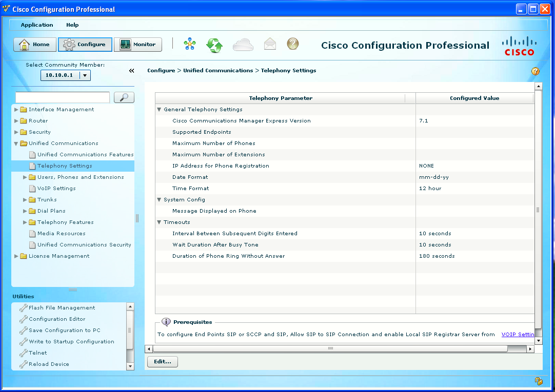The image size is (555, 392).
Task: Click horizontal scrollbar right arrow
Action: (530, 349)
